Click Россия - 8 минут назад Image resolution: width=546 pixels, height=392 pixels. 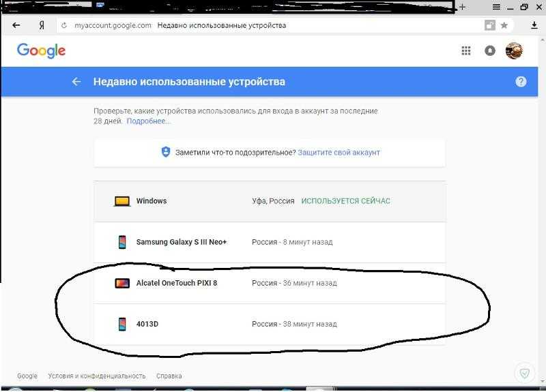tap(292, 242)
